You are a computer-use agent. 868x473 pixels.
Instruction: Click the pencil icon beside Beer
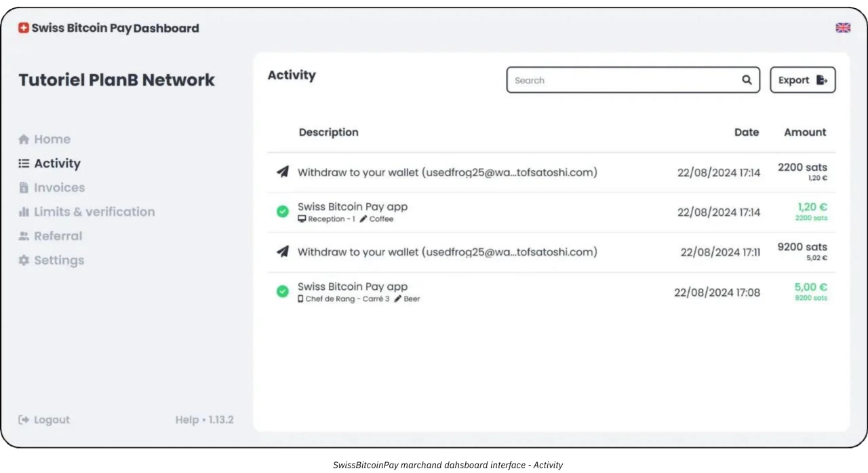[398, 299]
